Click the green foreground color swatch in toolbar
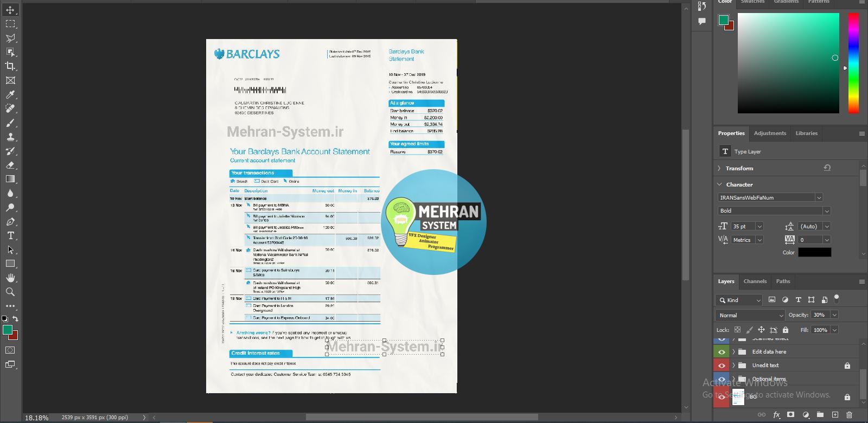 (x=7, y=329)
